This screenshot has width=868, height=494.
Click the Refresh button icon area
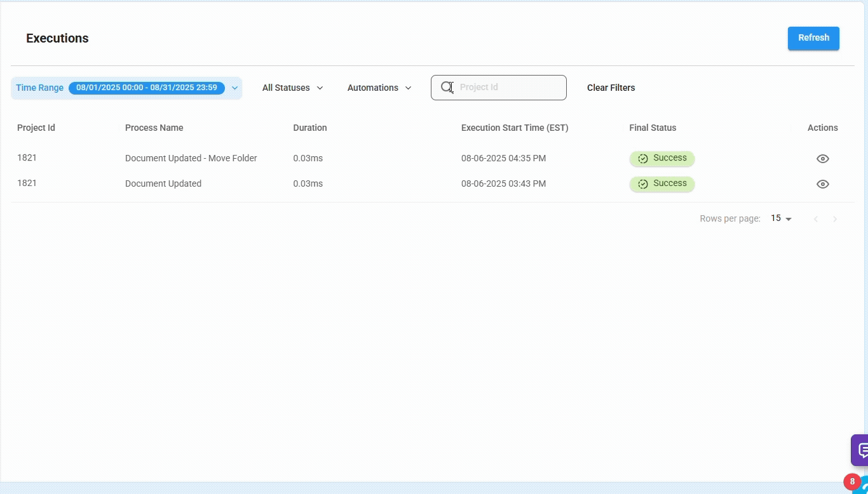tap(813, 37)
